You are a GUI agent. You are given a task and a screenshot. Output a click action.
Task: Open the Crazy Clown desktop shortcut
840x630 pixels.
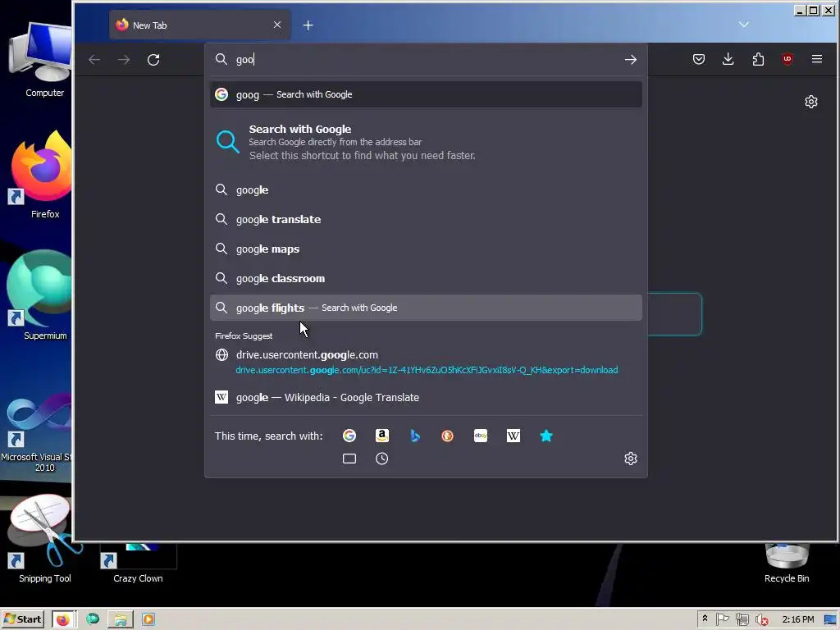pyautogui.click(x=138, y=563)
